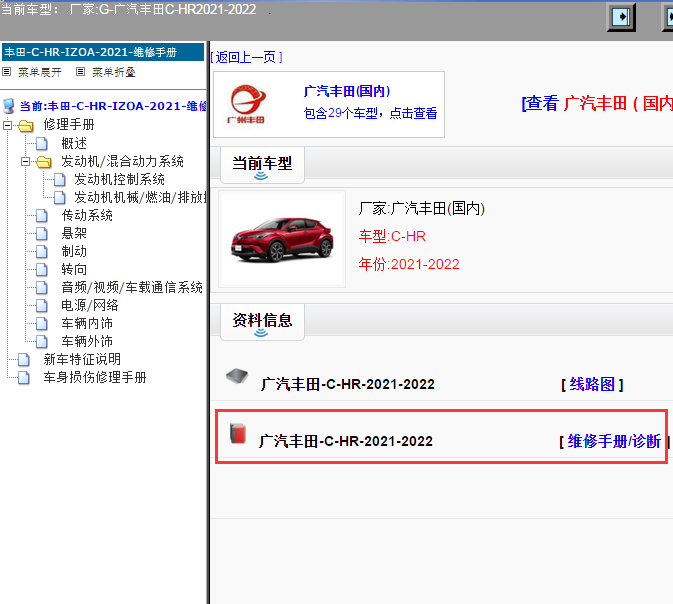The height and width of the screenshot is (604, 673).
Task: Go back via 返回上一页 link
Action: coord(246,57)
